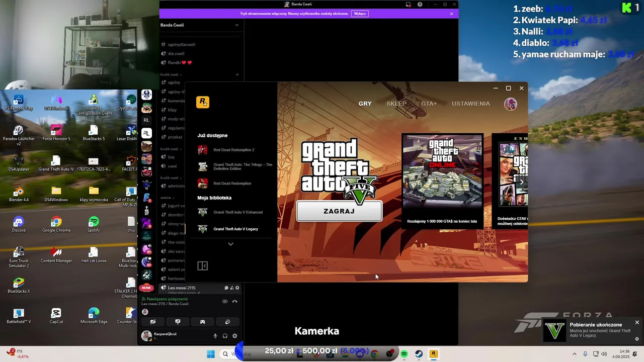
Task: Expand library list with the down chevron
Action: coord(230,244)
